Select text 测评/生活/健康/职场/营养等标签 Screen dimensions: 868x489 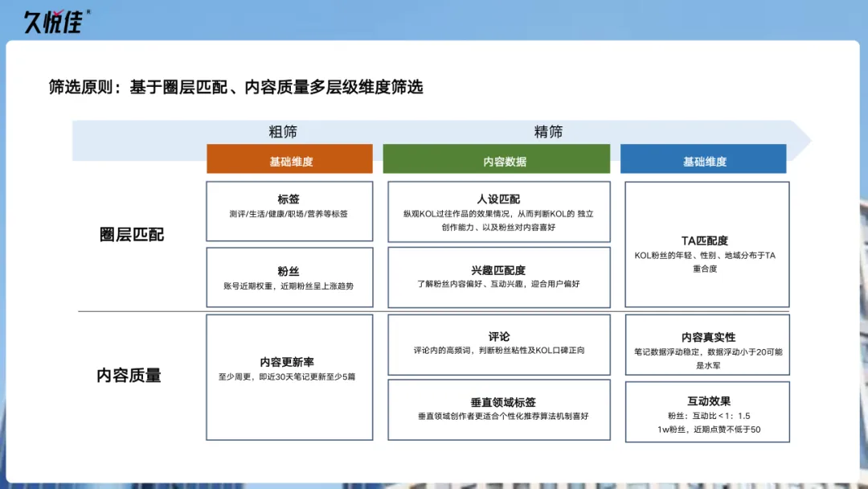click(x=289, y=214)
